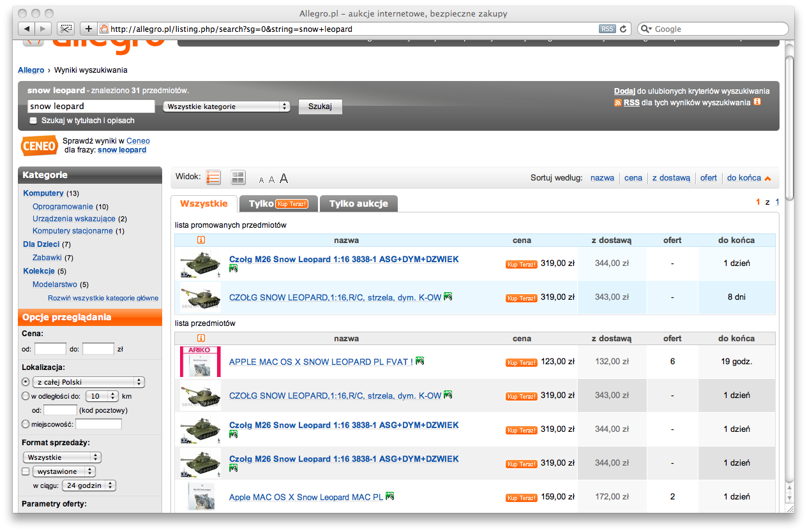Open the '24 godzin' dropdown
Viewport: 807px width, 532px height.
coord(89,486)
